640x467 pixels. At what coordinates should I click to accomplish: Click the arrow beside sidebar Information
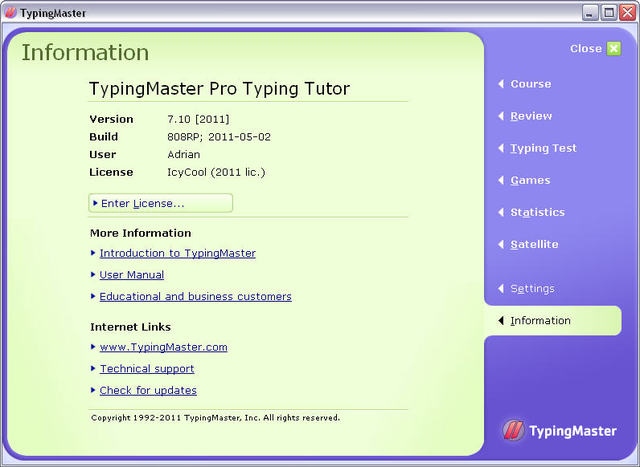501,320
